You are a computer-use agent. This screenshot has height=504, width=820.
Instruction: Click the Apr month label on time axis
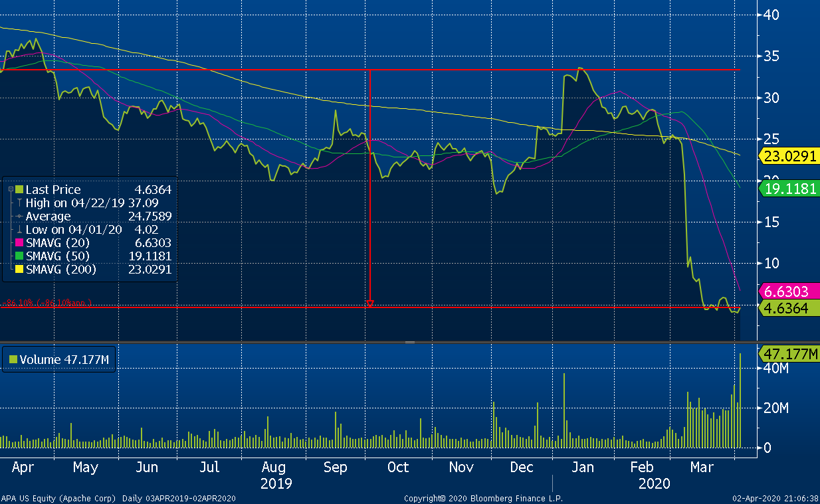pos(23,468)
